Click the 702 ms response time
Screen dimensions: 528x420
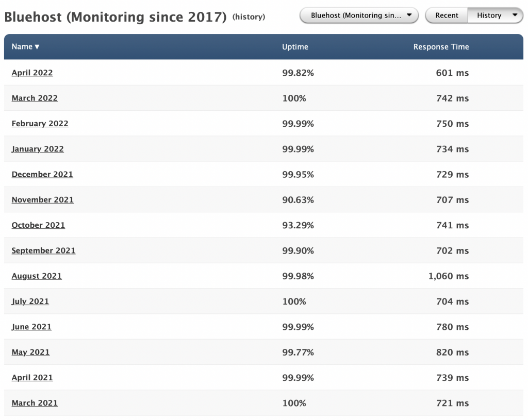point(452,251)
